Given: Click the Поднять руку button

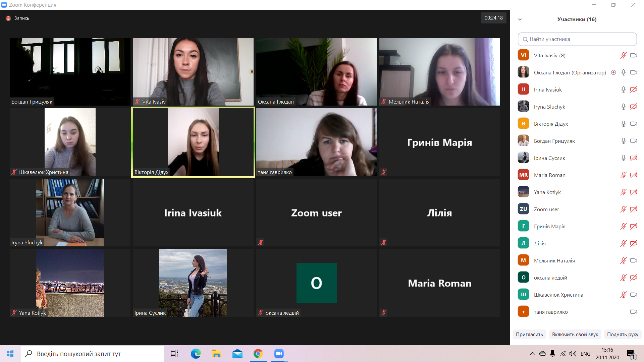Looking at the screenshot, I should click(623, 334).
